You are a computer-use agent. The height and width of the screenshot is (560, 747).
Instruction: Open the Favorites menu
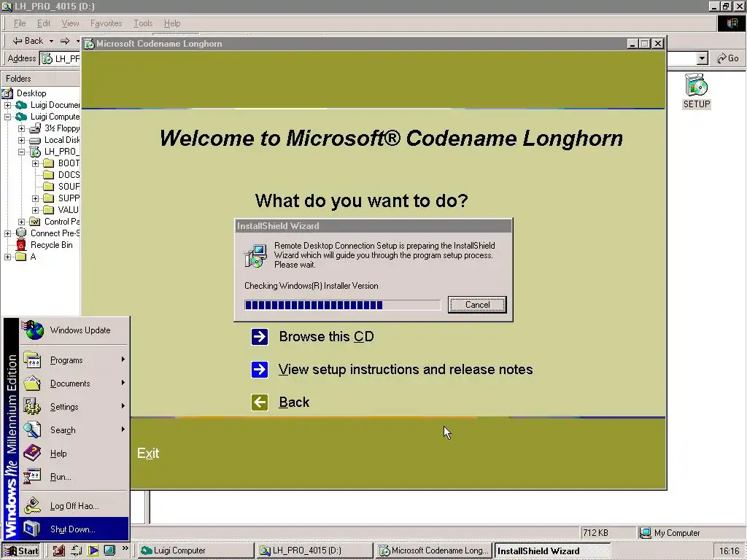pyautogui.click(x=107, y=23)
